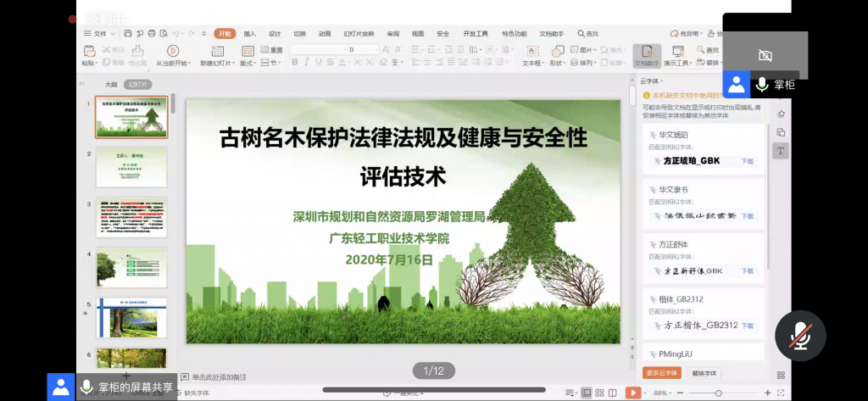Switch to Normal view in status bar
This screenshot has width=868, height=401.
pyautogui.click(x=587, y=393)
